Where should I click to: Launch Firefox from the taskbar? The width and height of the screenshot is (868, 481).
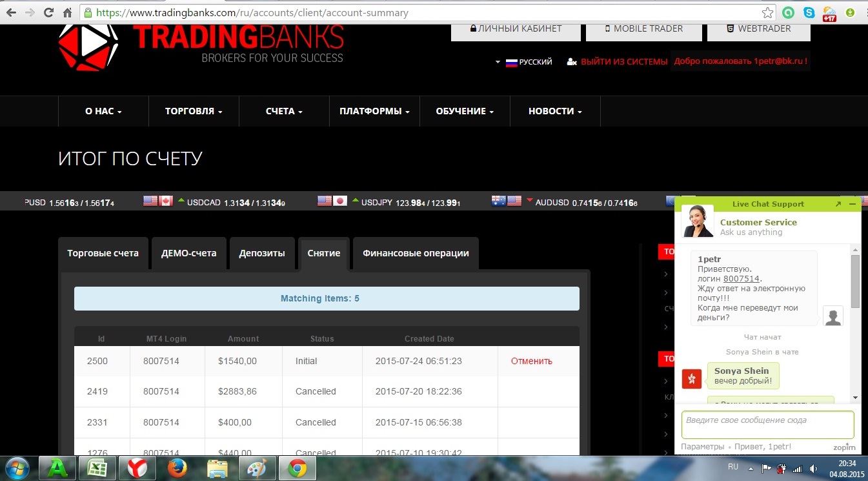pyautogui.click(x=176, y=467)
